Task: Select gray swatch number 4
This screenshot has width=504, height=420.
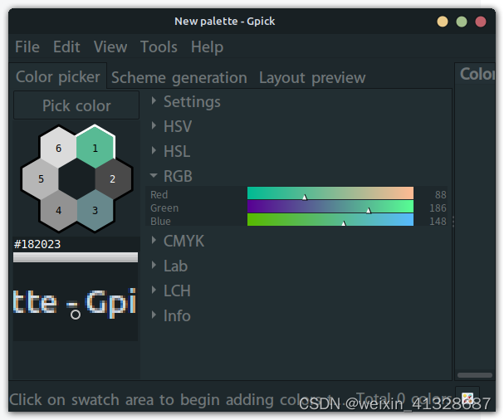Action: (x=58, y=210)
